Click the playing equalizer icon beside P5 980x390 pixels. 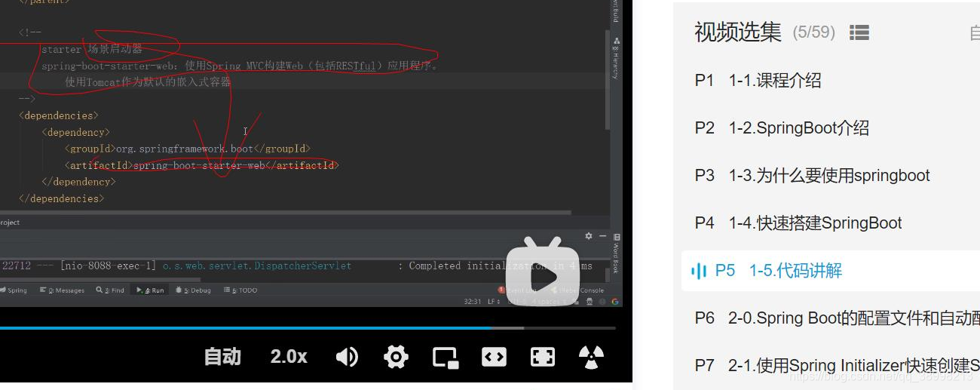(x=699, y=271)
